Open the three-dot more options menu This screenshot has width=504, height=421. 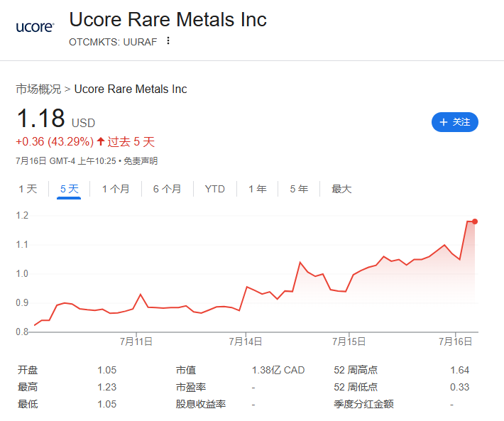click(x=168, y=40)
